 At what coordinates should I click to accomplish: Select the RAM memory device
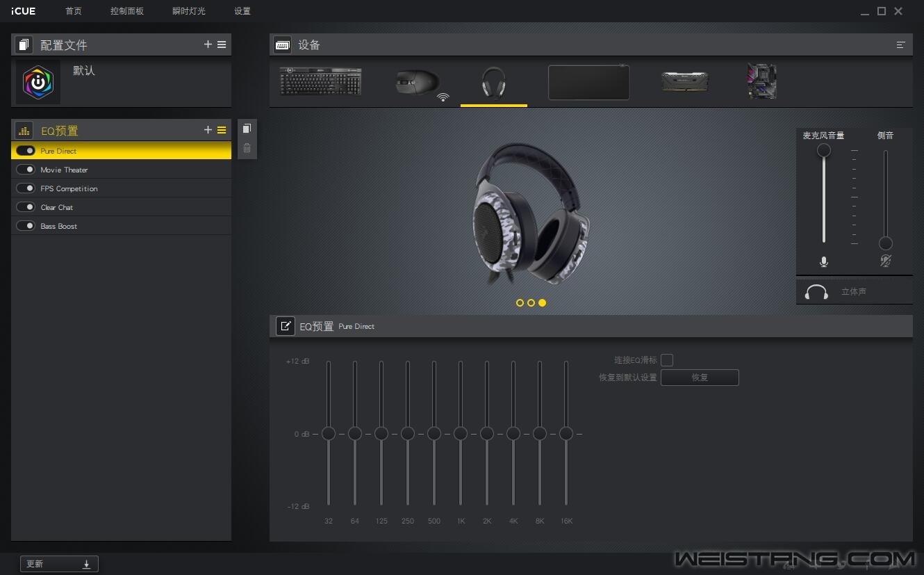[x=684, y=82]
